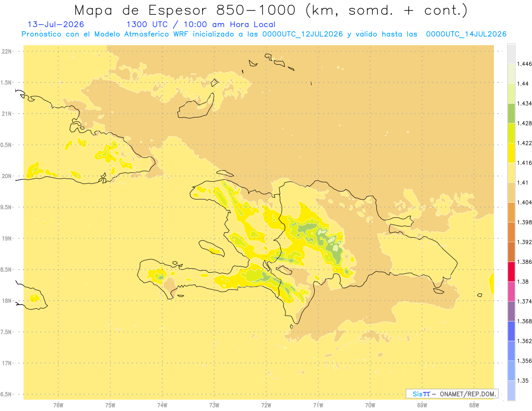Viewport: 532px width, 411px height.
Task: Click the initialization text "0000UTC_12JUL2026"
Action: pyautogui.click(x=303, y=34)
